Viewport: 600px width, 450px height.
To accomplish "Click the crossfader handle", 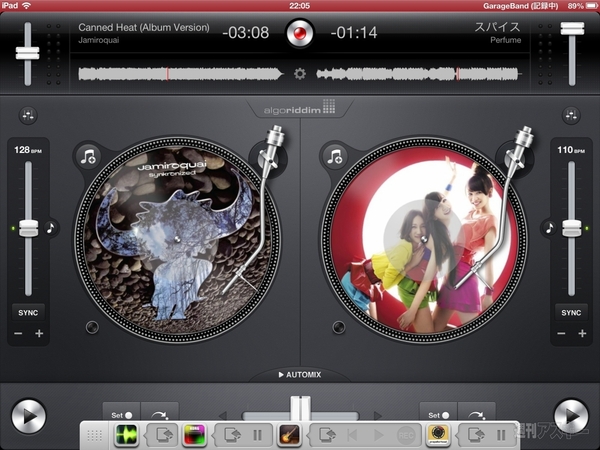I will pos(300,408).
